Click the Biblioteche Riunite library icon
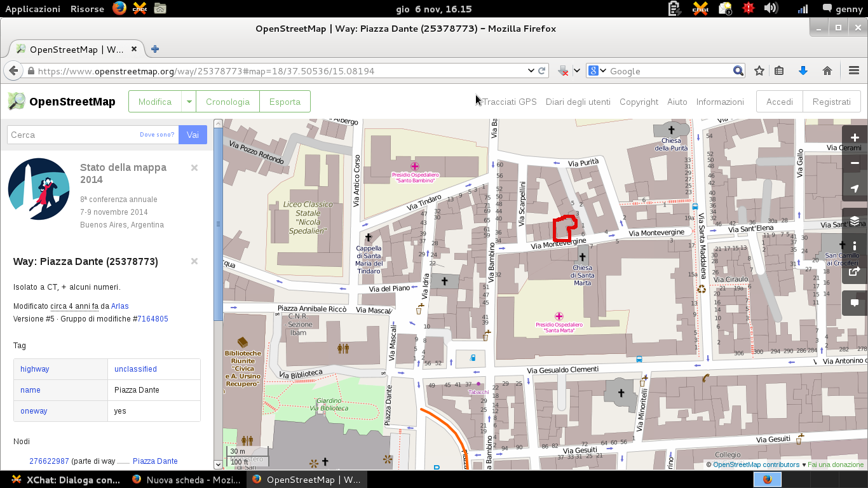This screenshot has width=868, height=488. pos(243,343)
